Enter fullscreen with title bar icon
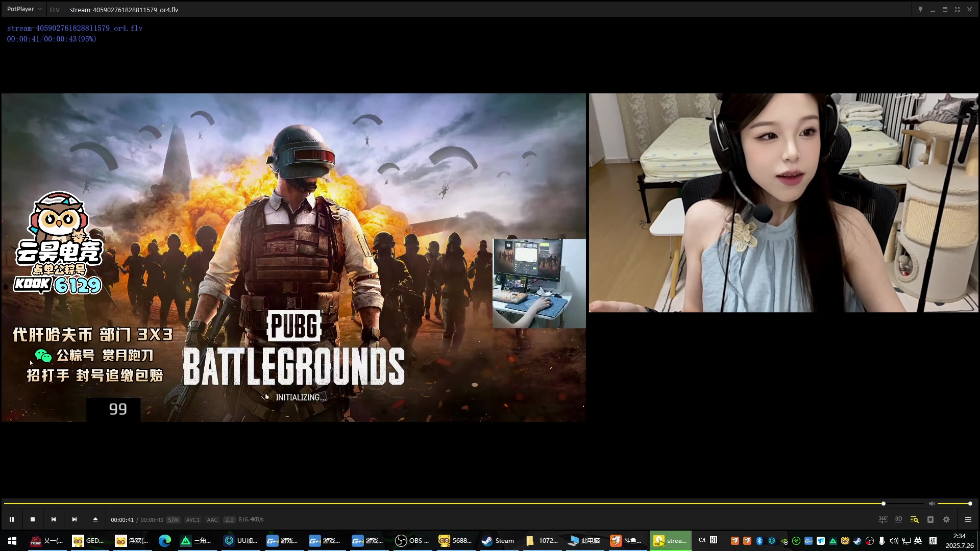Viewport: 980px width, 551px height. tap(957, 10)
